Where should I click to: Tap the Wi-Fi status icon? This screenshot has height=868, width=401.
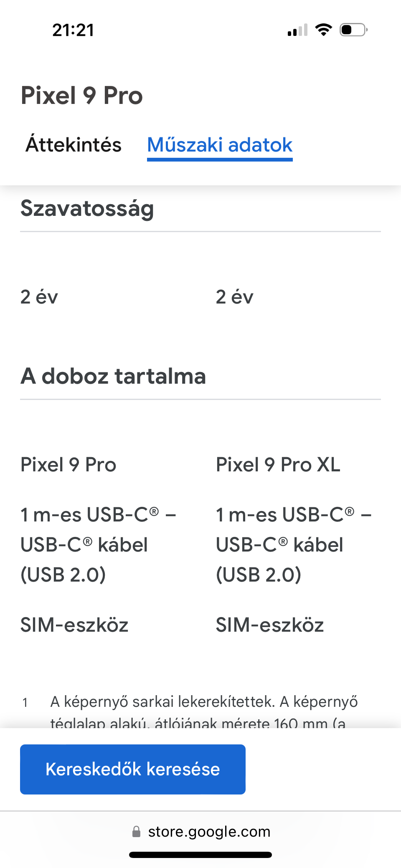pos(323,30)
